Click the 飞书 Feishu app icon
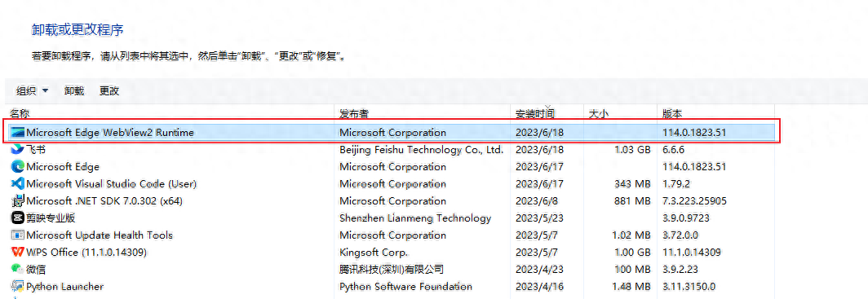Screen dimensions: 868x299 (x=18, y=149)
